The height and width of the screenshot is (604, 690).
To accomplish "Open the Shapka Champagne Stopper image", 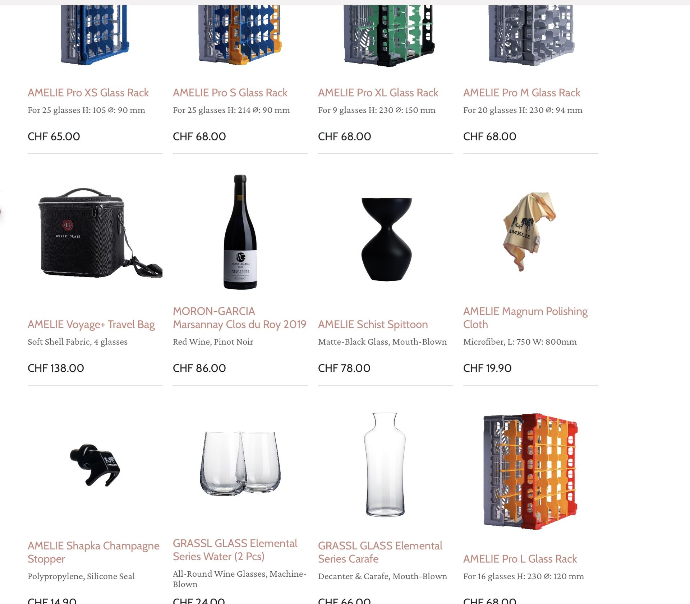I will click(95, 465).
